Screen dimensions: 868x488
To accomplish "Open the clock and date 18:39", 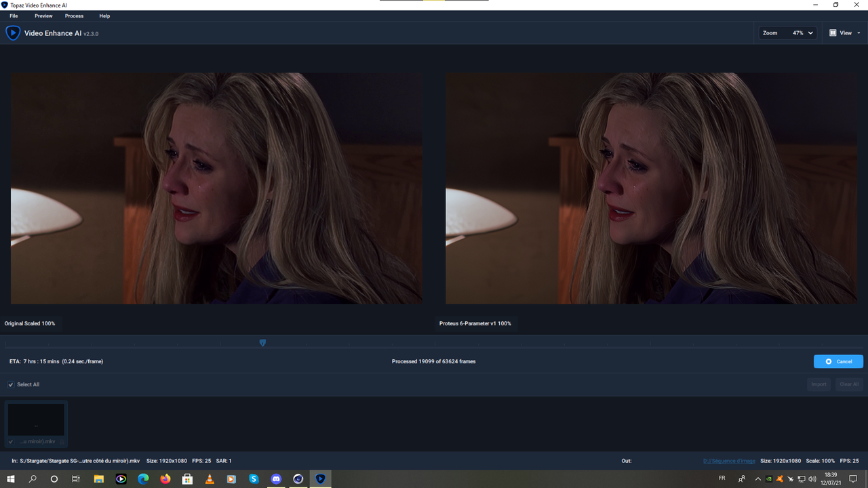I will pyautogui.click(x=831, y=479).
